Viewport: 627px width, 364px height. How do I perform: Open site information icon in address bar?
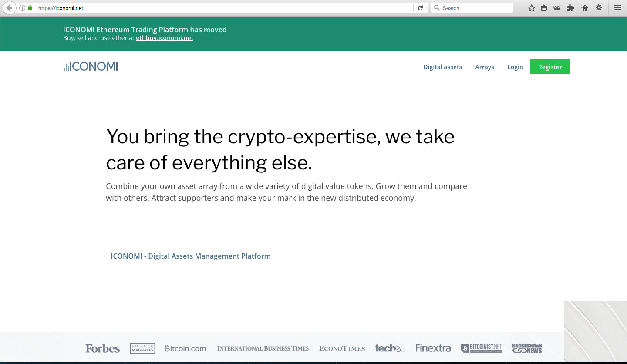[x=22, y=8]
